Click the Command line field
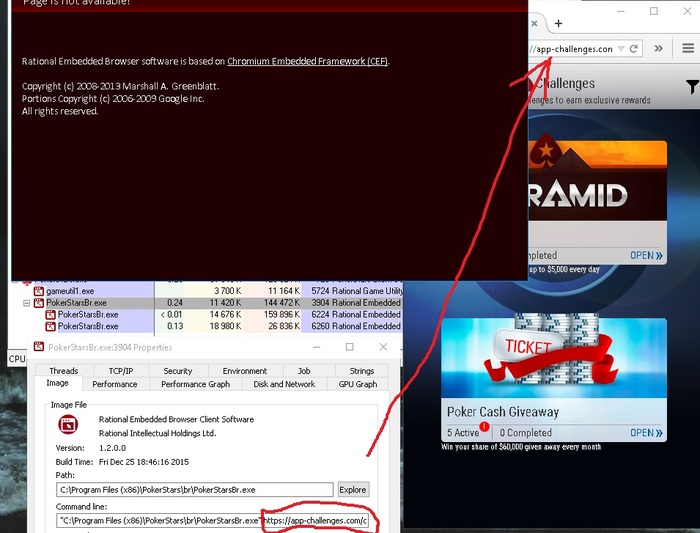This screenshot has width=700, height=533. [x=212, y=521]
